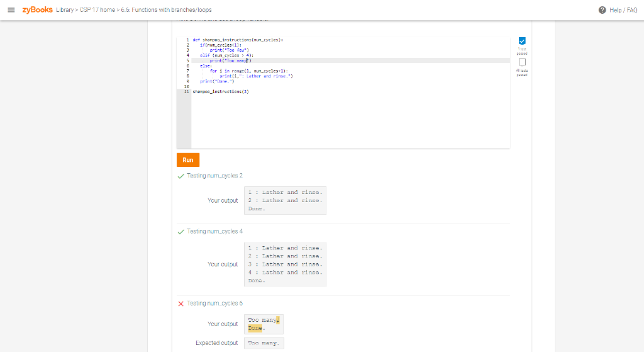Viewport: 644px width, 352px height.
Task: Click the 'else:' code line
Action: 206,65
